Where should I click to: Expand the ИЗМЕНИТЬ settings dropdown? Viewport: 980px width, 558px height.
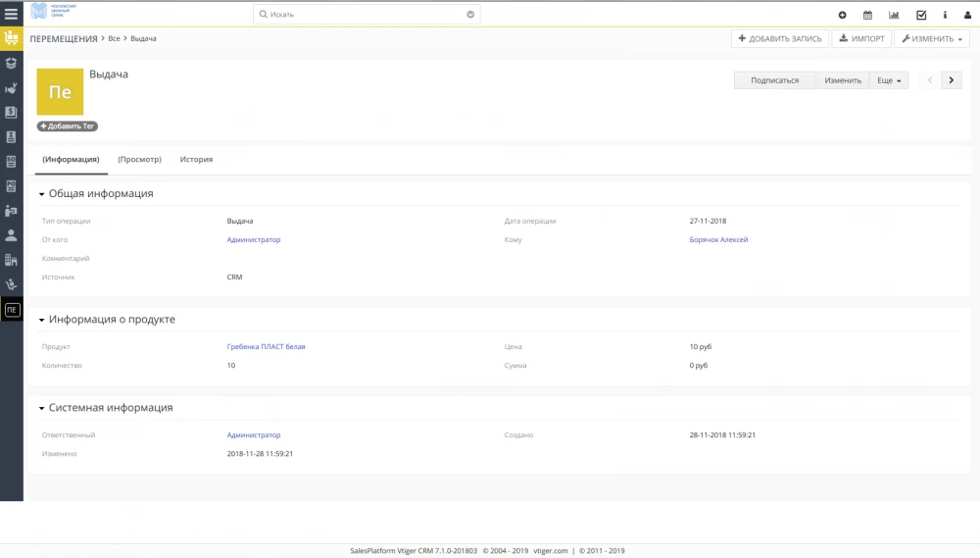(932, 39)
